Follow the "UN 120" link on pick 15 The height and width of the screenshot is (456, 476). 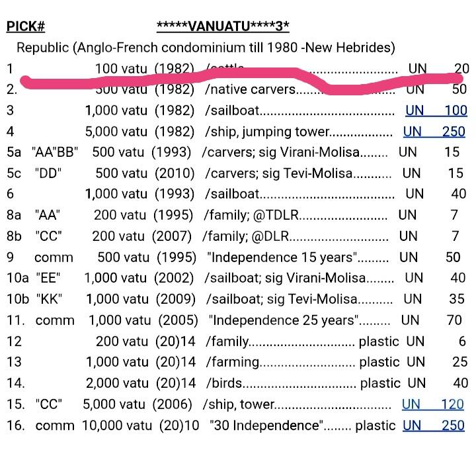coord(433,404)
